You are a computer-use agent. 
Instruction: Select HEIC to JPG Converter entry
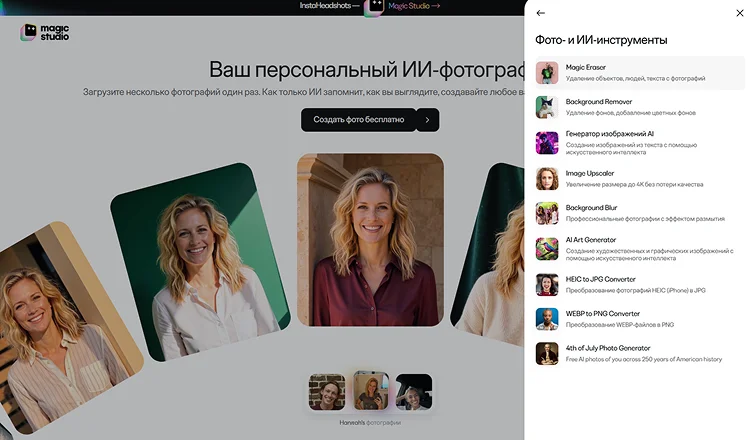[639, 285]
